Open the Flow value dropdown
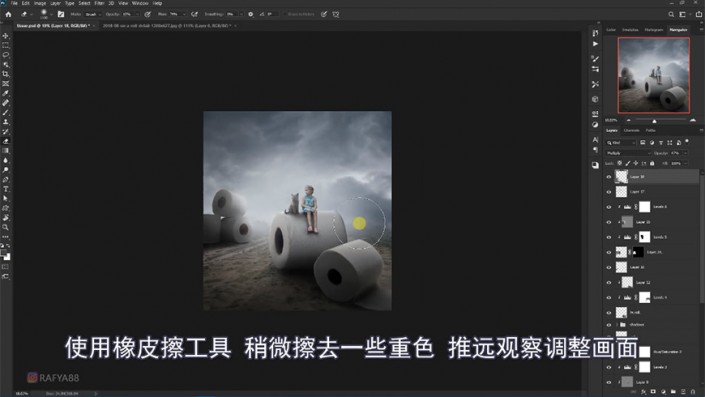The height and width of the screenshot is (397, 705). tap(183, 14)
